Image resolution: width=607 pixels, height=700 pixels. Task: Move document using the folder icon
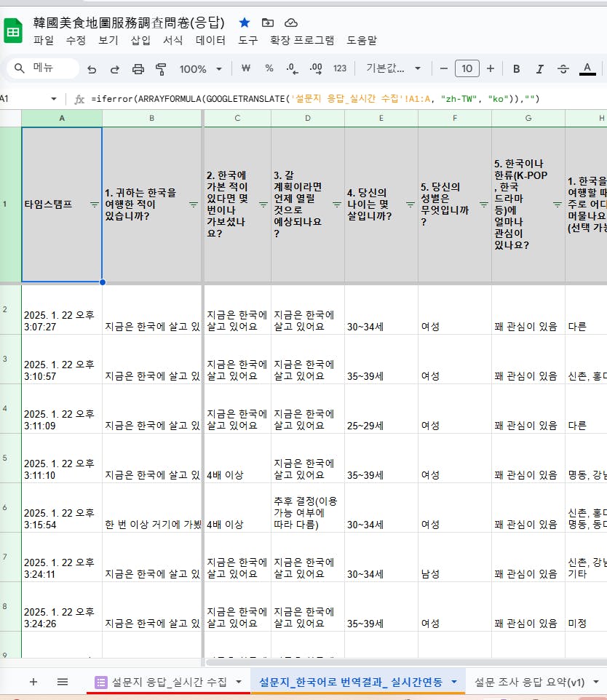(x=268, y=23)
